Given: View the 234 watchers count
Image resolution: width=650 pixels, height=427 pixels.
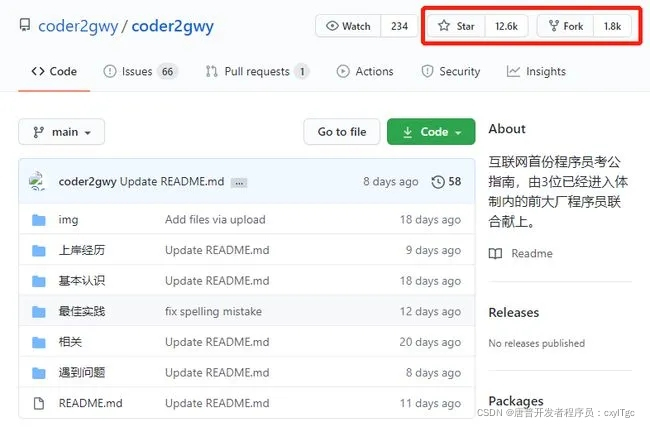Looking at the screenshot, I should [x=399, y=26].
